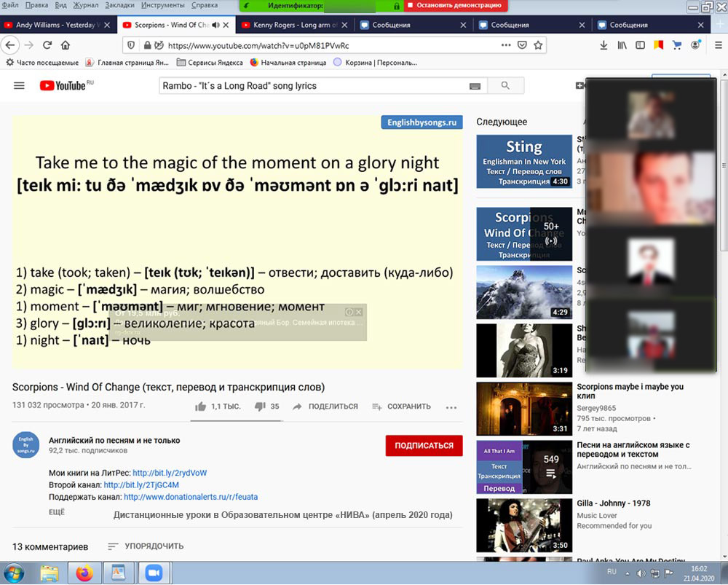Open the Закладки menu
The height and width of the screenshot is (585, 728).
click(119, 5)
